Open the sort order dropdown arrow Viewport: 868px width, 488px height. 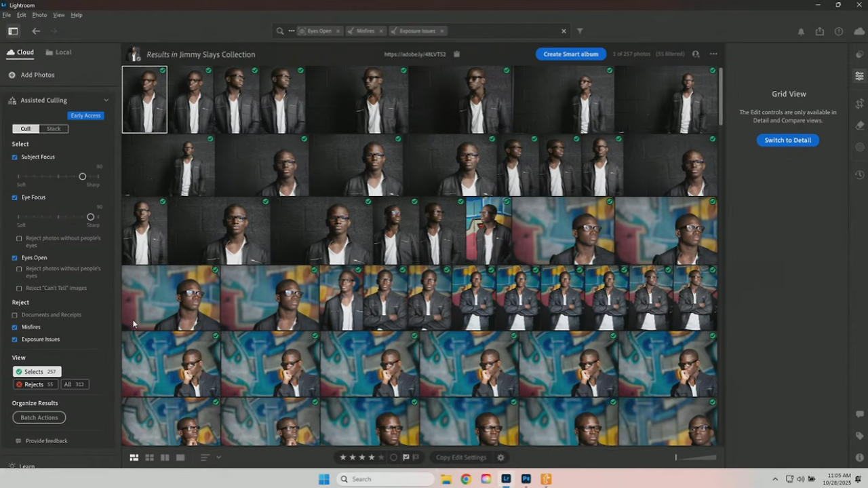[218, 457]
